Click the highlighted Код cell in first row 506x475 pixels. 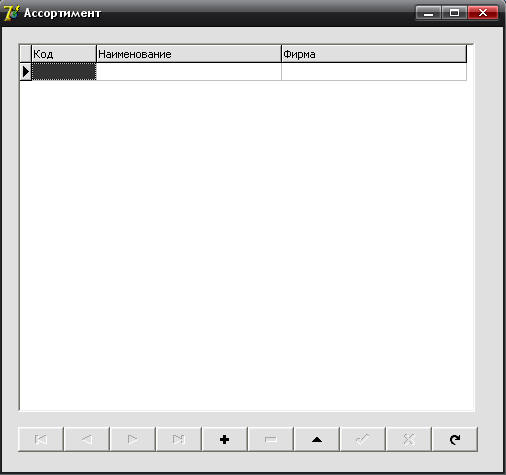coord(64,71)
